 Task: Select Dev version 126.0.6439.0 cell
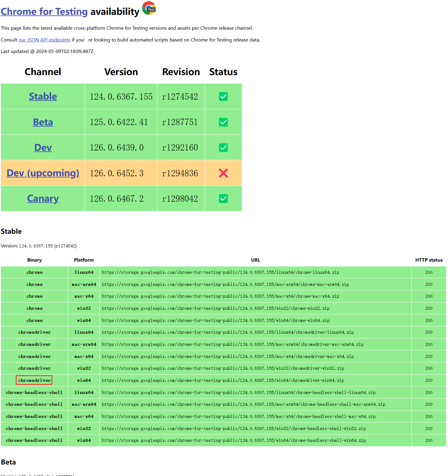pos(121,147)
